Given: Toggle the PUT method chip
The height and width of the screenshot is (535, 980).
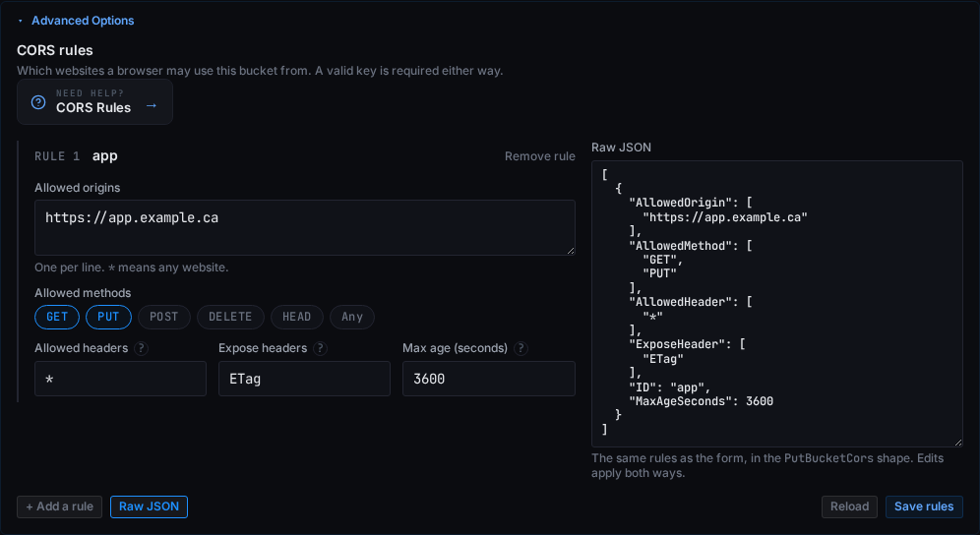Looking at the screenshot, I should coord(108,317).
